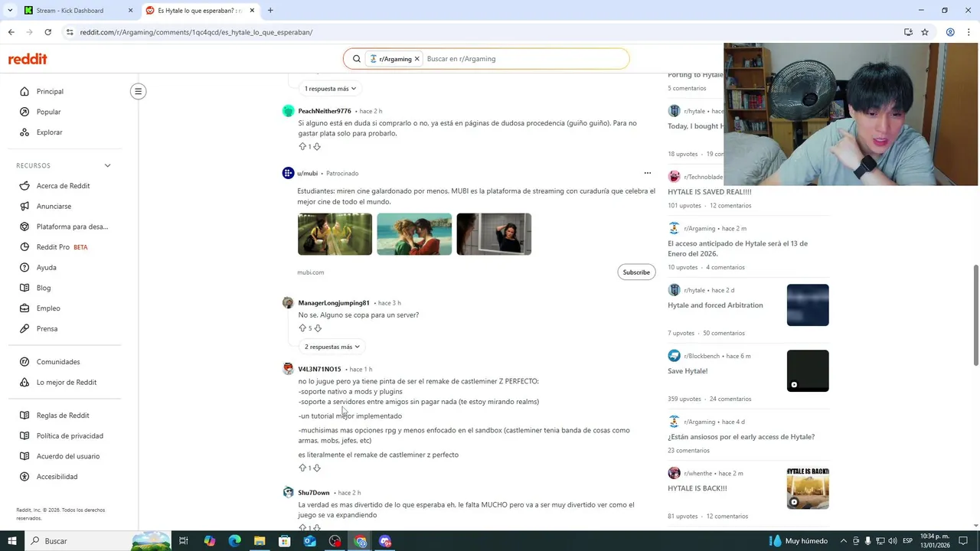Open ¿Están ansiosos por el early access post
Viewport: 980px width, 551px height.
point(741,437)
